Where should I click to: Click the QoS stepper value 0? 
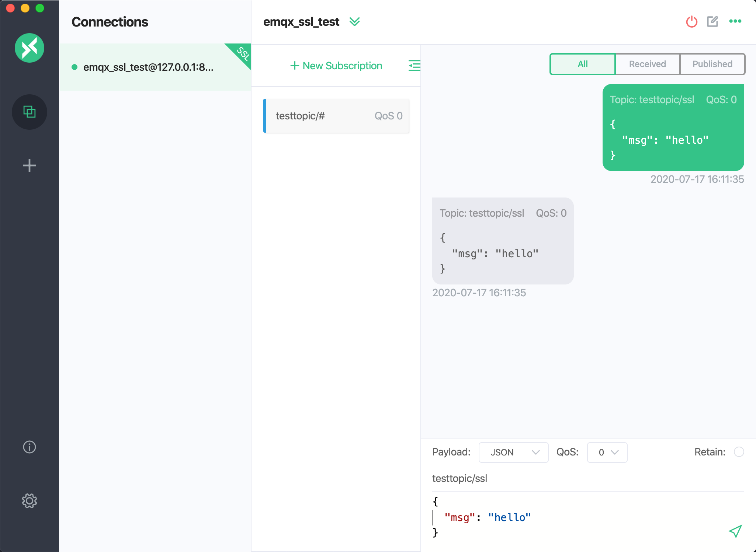[601, 452]
